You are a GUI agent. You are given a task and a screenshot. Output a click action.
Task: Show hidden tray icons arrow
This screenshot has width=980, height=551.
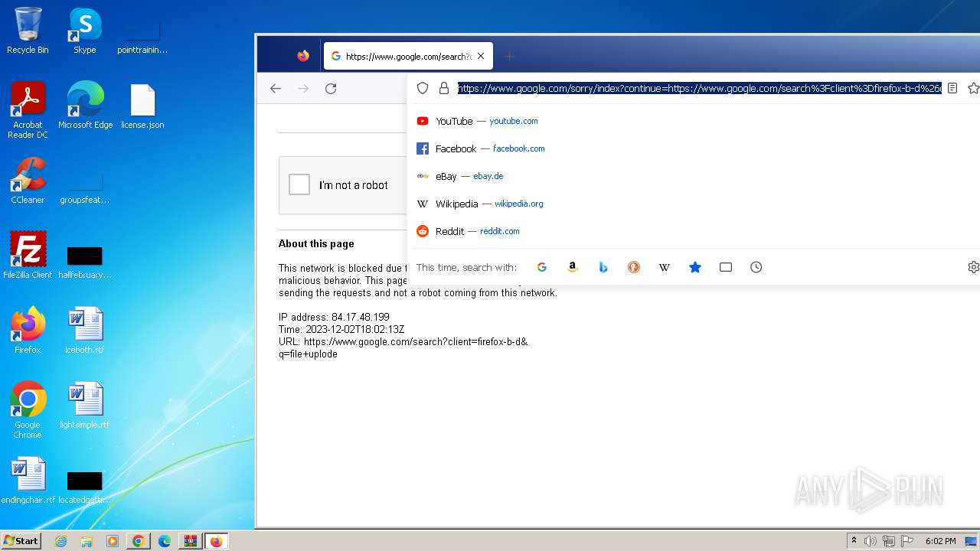coord(854,541)
